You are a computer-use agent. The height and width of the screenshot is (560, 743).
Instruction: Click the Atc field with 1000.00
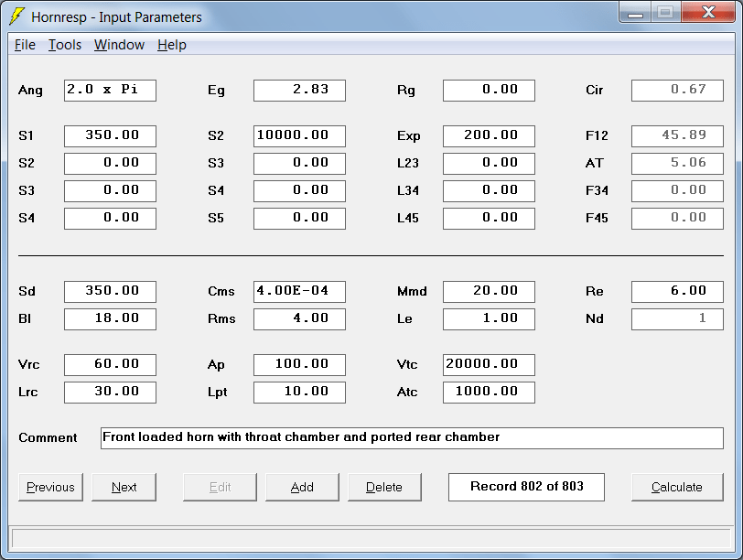[489, 393]
